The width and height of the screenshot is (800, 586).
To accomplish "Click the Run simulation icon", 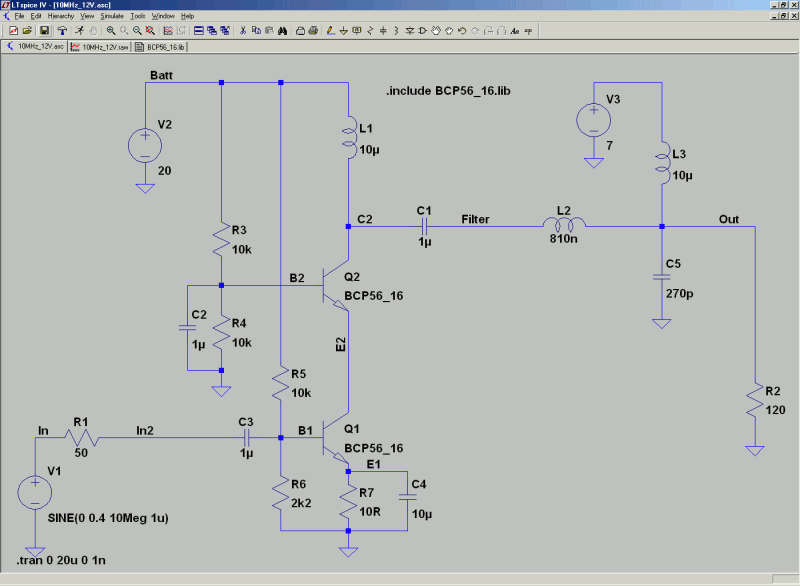I will (80, 31).
